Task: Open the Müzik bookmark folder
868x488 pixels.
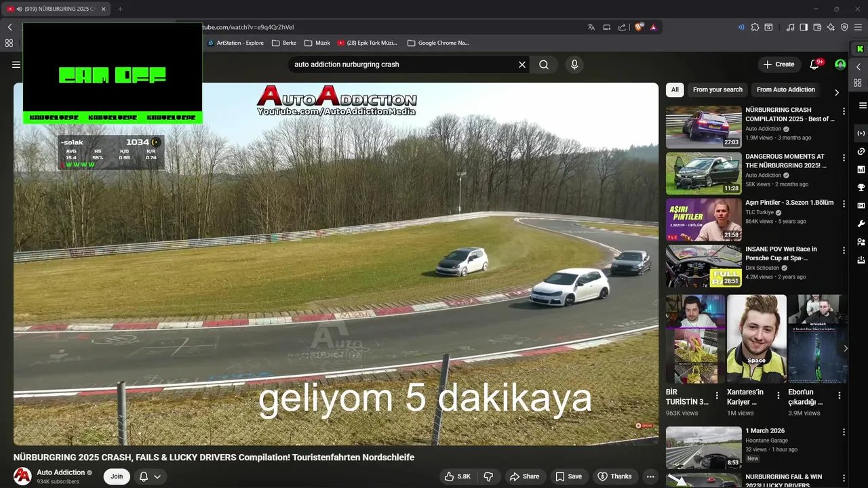Action: 317,43
